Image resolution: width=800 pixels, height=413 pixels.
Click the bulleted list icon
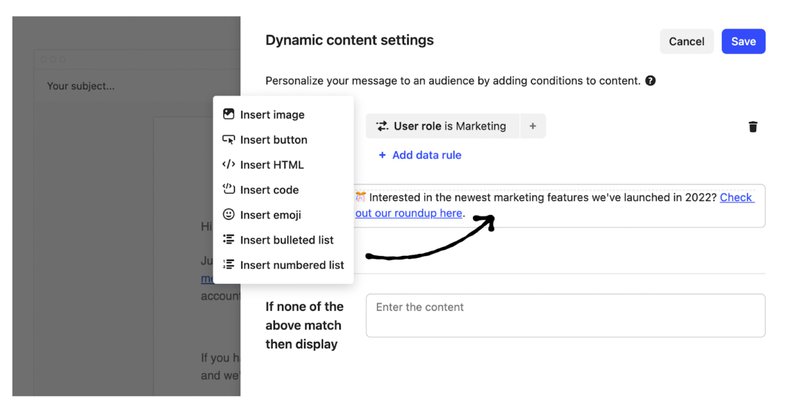point(229,239)
